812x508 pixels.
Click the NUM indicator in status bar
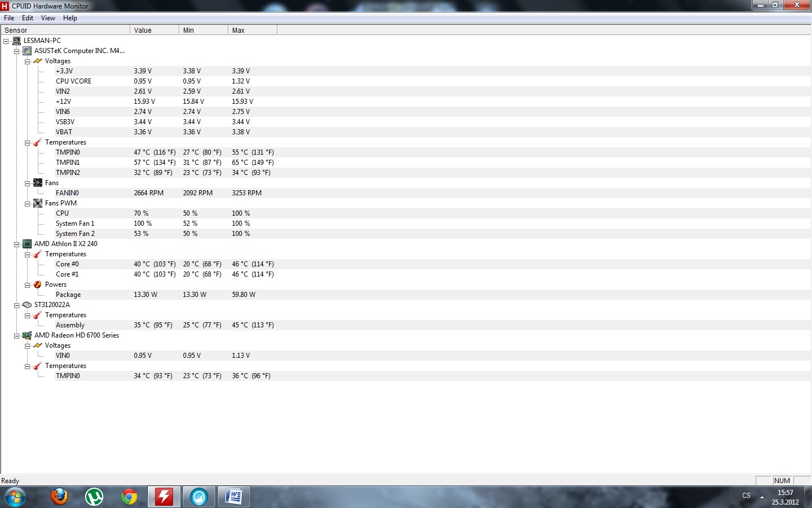coord(782,481)
